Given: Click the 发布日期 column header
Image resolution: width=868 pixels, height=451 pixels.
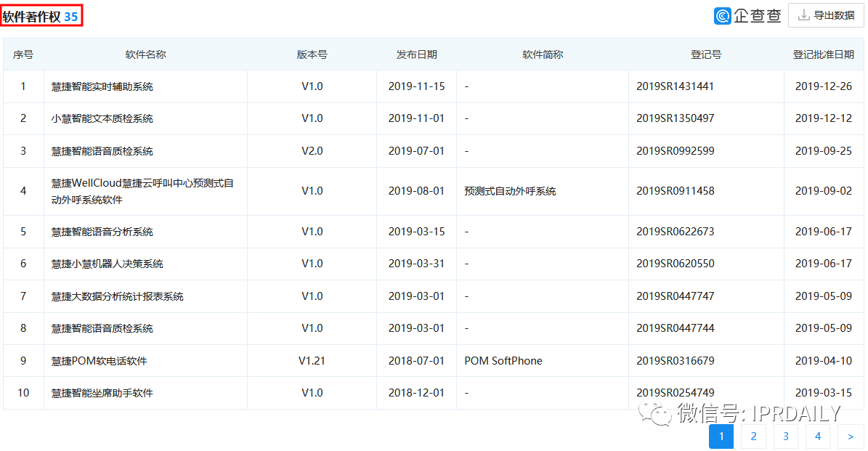Looking at the screenshot, I should (x=416, y=54).
